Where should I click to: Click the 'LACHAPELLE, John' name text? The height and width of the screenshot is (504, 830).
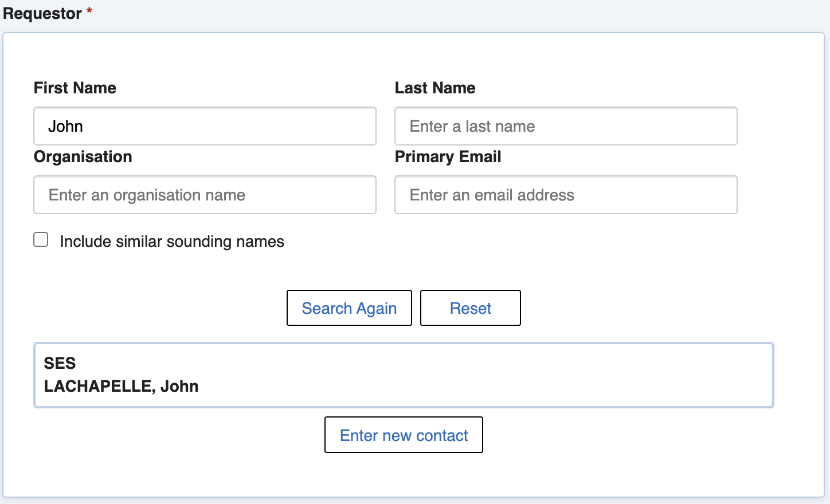click(121, 386)
